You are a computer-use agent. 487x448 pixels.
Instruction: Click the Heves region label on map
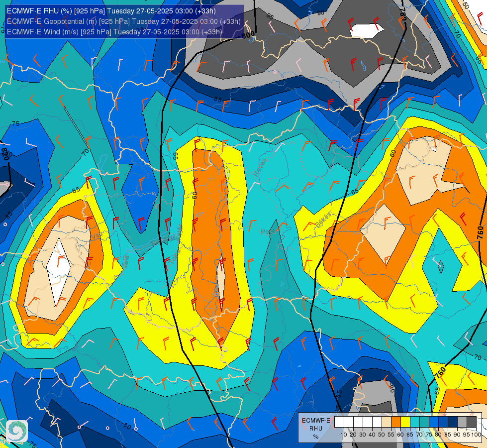click(260, 167)
